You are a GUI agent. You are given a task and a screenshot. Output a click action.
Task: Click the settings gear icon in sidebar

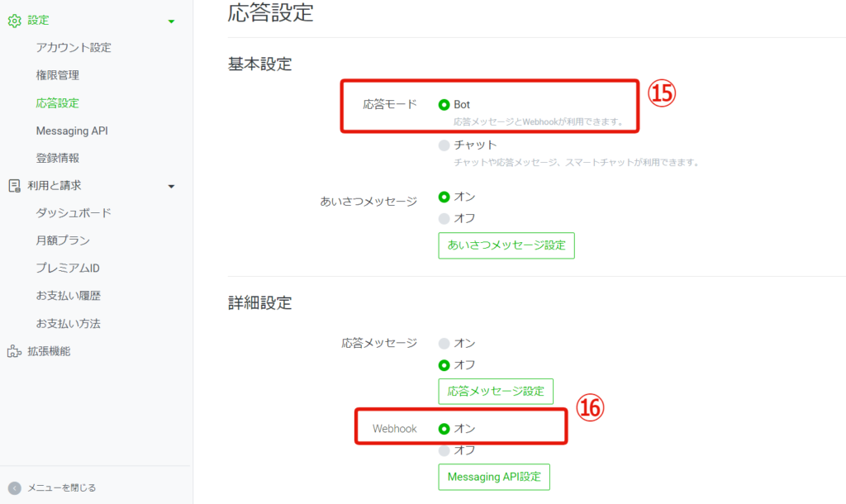[x=15, y=21]
